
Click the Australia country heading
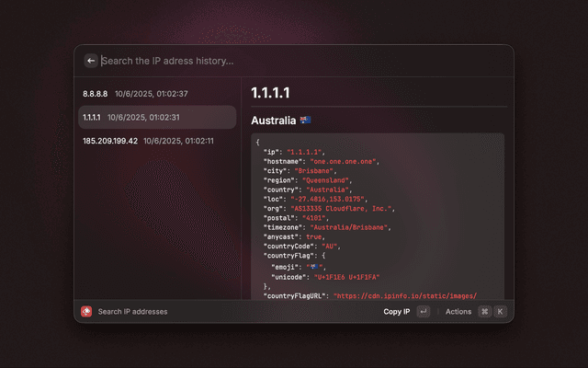[x=273, y=121]
